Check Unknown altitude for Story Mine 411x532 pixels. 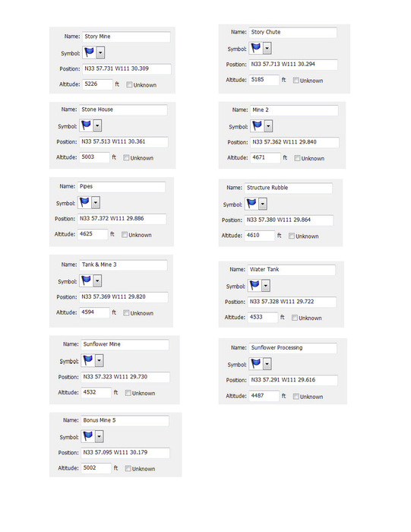(129, 85)
